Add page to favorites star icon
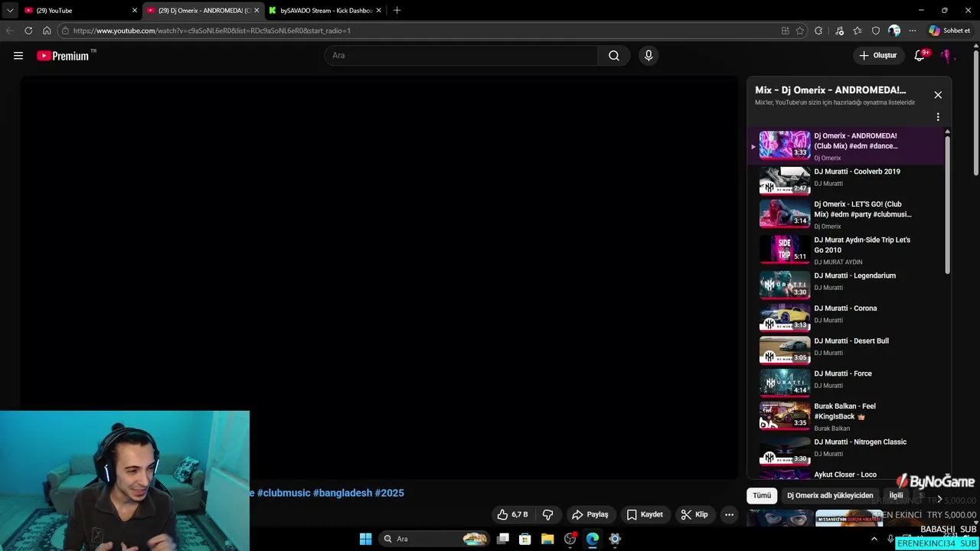 tap(800, 31)
